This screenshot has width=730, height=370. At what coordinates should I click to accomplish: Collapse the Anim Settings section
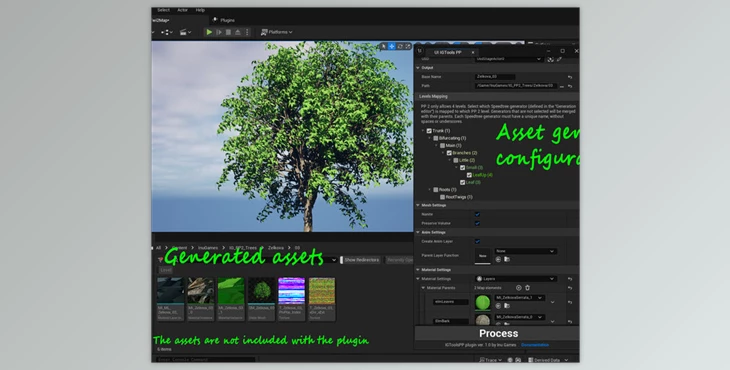point(418,232)
